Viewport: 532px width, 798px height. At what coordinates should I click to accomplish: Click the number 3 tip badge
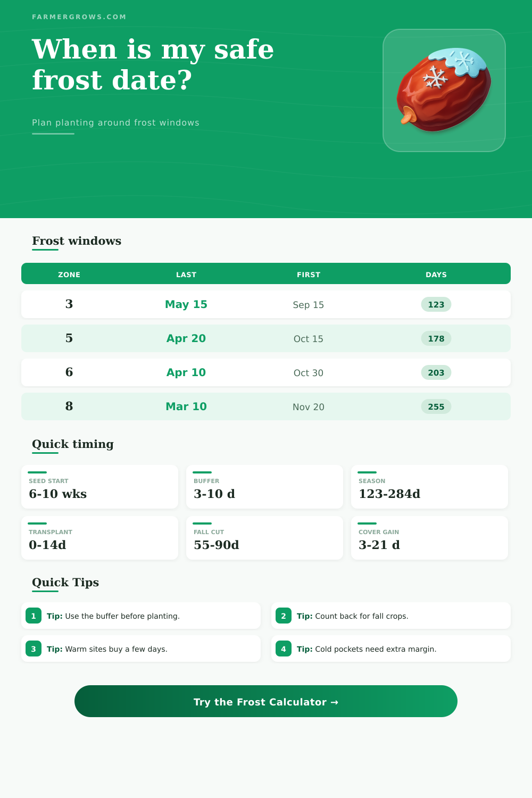(34, 649)
